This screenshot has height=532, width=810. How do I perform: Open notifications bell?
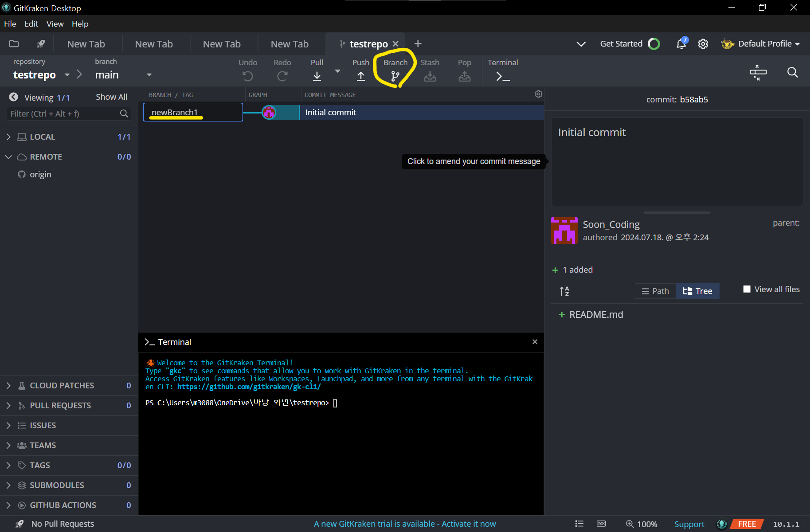[x=681, y=44]
